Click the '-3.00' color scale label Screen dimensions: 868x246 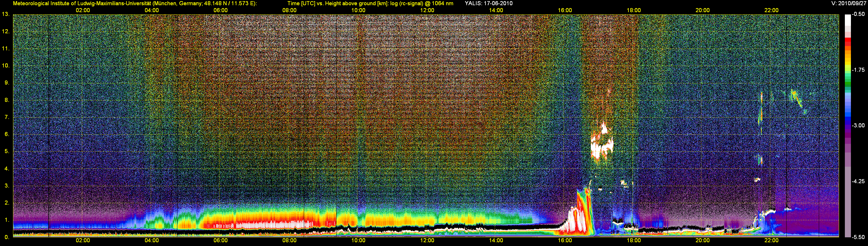[858, 125]
